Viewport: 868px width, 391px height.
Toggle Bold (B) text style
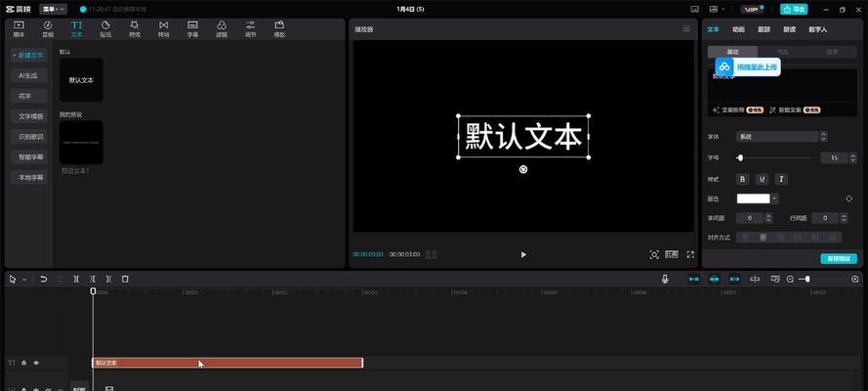pyautogui.click(x=743, y=180)
